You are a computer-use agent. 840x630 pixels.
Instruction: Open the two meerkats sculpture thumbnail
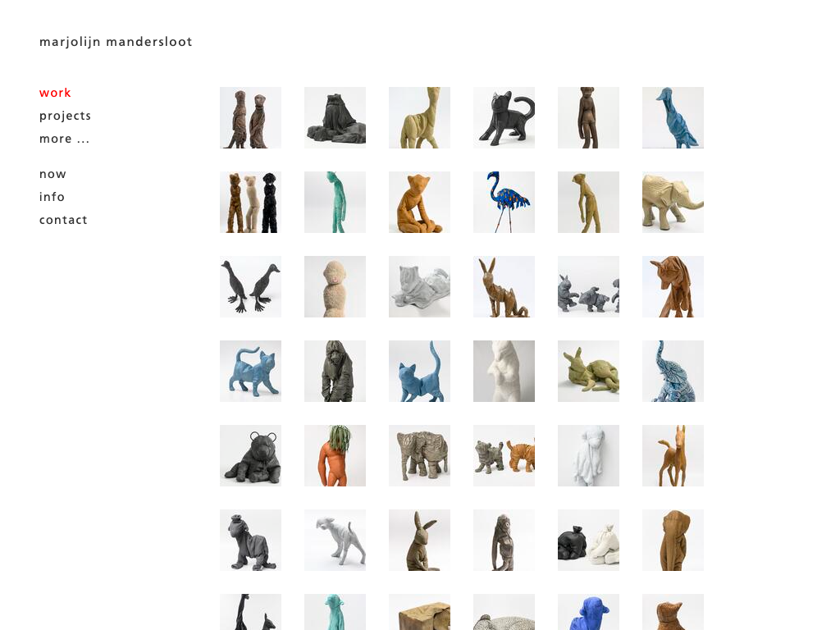[x=250, y=117]
